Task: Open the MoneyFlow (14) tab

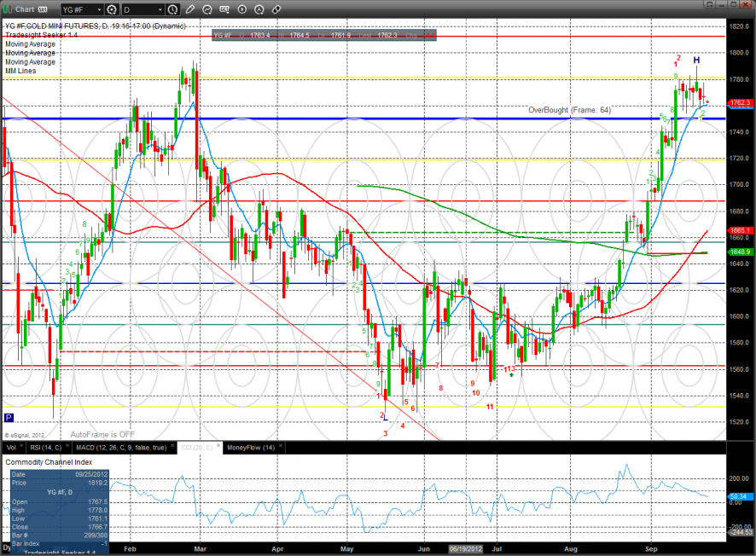Action: pyautogui.click(x=250, y=447)
